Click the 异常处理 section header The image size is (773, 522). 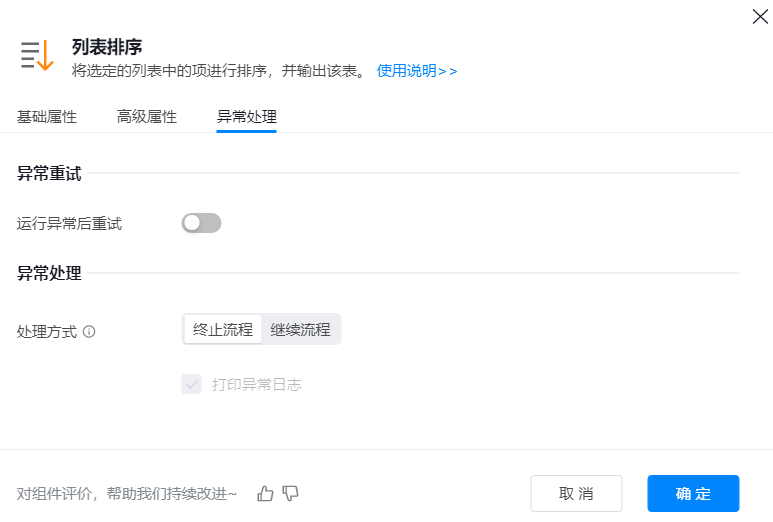click(x=49, y=273)
